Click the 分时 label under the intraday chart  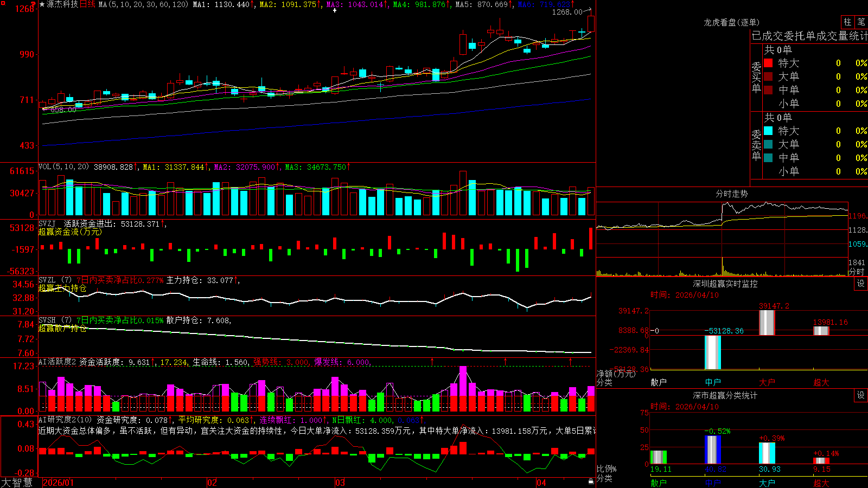[x=857, y=271]
